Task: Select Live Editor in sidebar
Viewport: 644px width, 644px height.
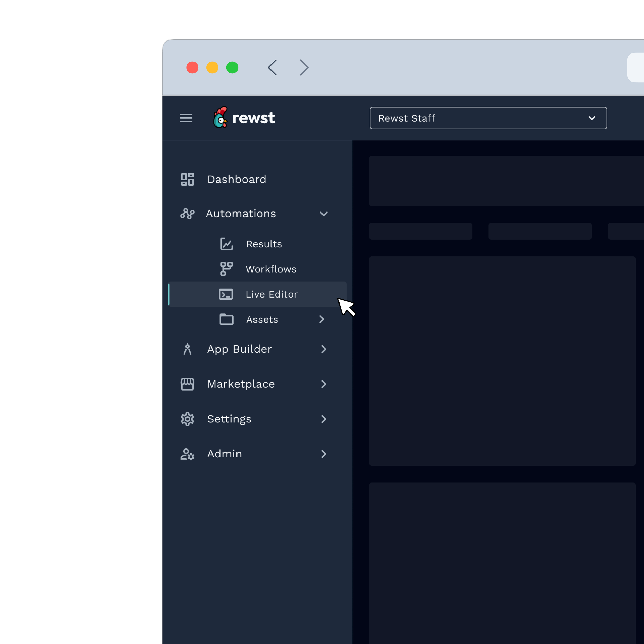Action: [272, 294]
